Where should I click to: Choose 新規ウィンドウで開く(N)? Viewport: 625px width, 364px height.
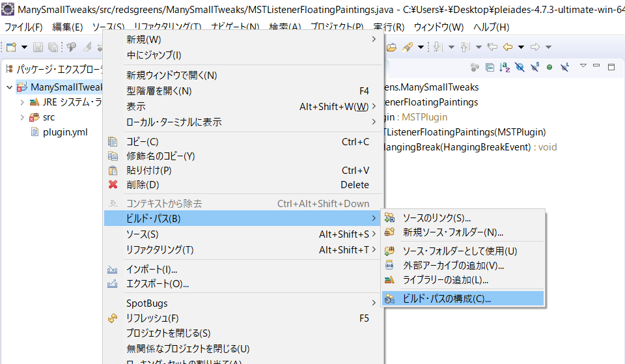coord(243,76)
